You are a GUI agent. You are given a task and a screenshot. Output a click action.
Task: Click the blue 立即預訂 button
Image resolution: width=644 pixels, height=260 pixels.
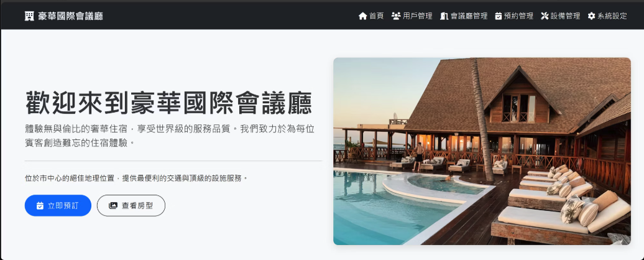pyautogui.click(x=58, y=205)
